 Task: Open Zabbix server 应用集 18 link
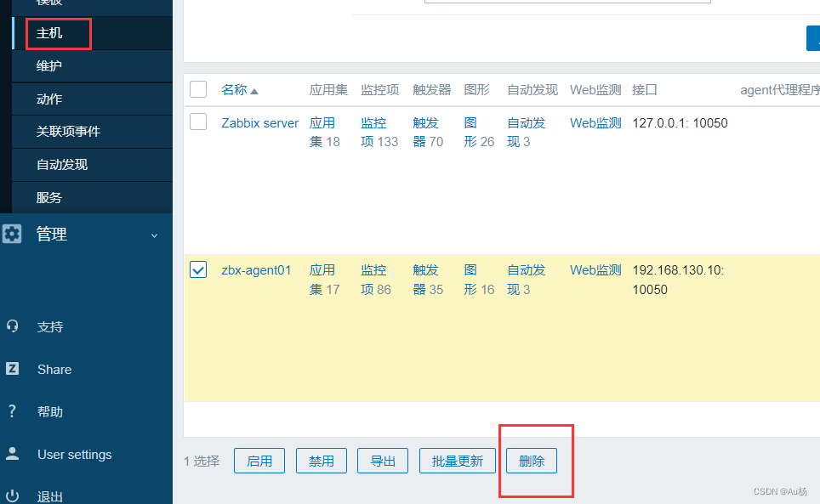[322, 132]
